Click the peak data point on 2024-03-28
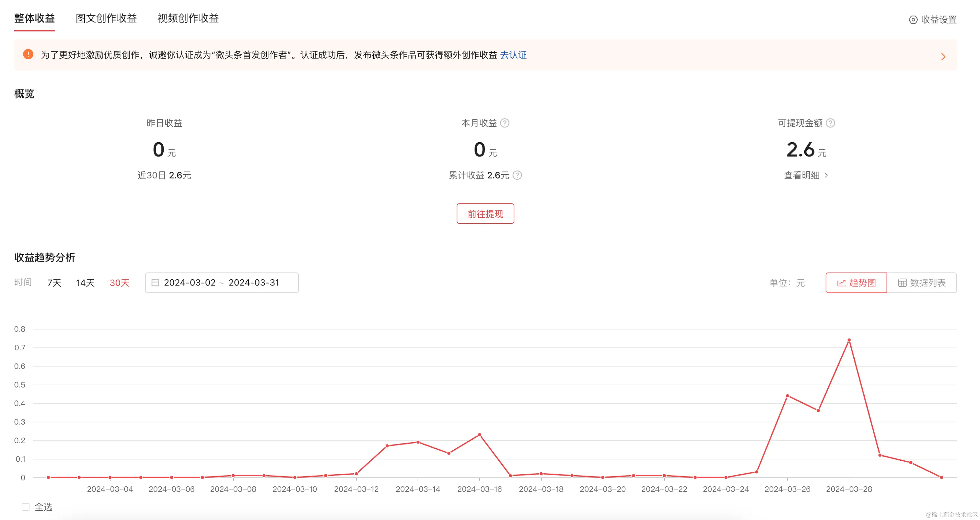Image resolution: width=980 pixels, height=520 pixels. click(x=849, y=340)
